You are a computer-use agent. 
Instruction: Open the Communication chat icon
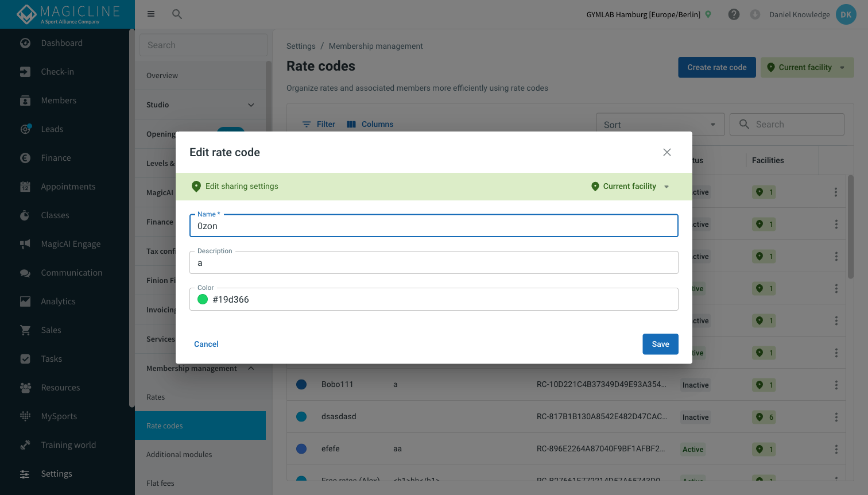pyautogui.click(x=25, y=273)
